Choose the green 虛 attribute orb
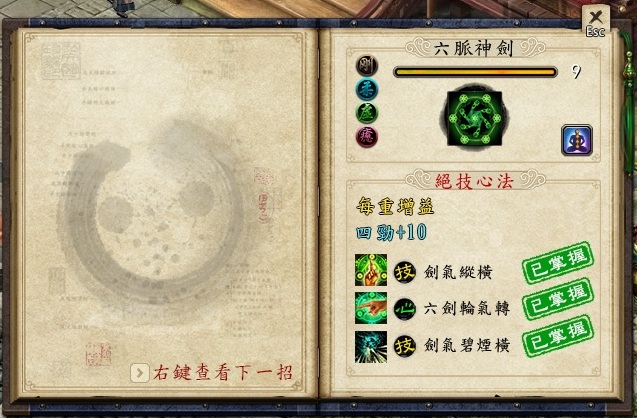 pyautogui.click(x=367, y=113)
